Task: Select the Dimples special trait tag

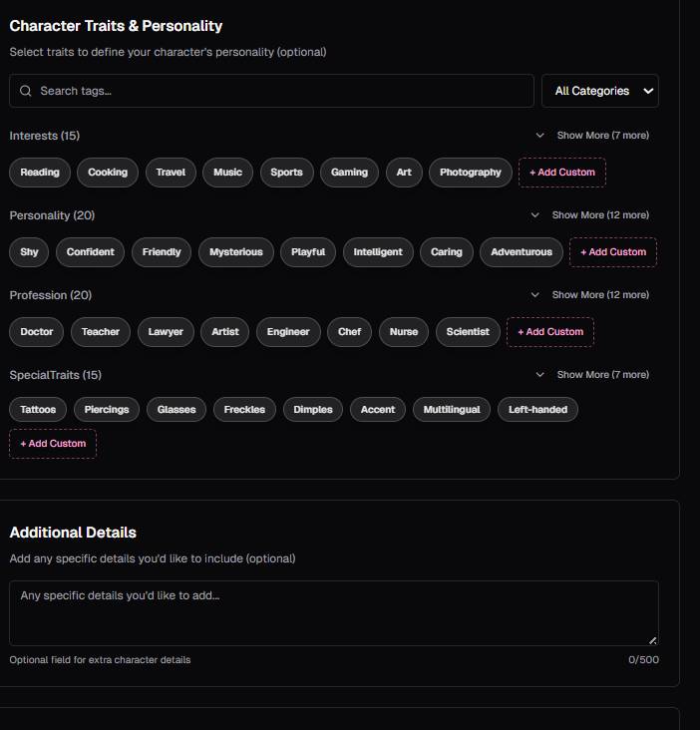Action: click(313, 410)
